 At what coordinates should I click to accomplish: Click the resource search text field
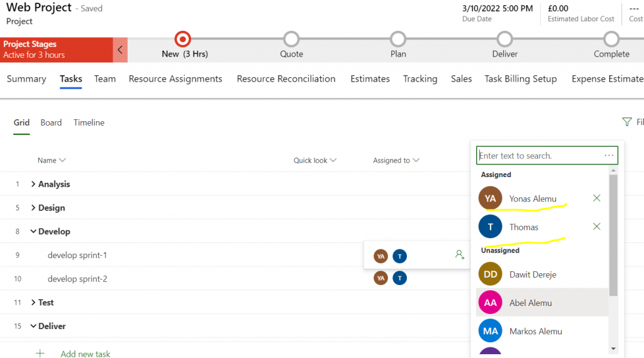538,156
